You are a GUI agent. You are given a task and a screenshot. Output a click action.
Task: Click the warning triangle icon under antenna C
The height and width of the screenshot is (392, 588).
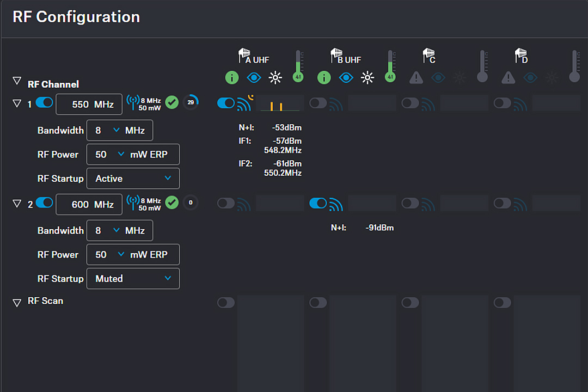click(416, 78)
